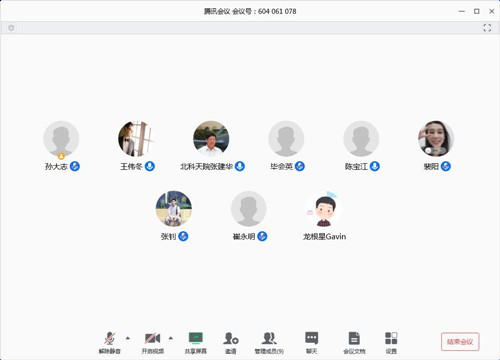This screenshot has height=360, width=500.
Task: Open the invite (邀请) icon
Action: coord(231,338)
